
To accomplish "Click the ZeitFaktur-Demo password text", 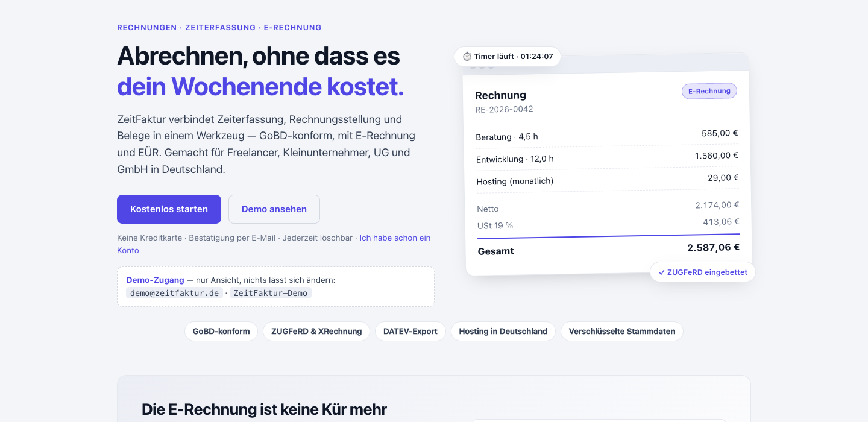I will click(271, 293).
